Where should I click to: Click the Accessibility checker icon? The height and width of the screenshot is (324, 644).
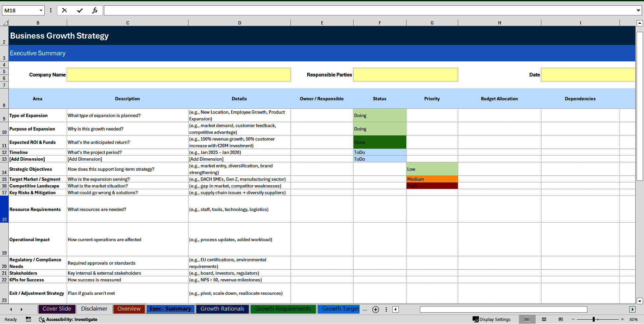pyautogui.click(x=42, y=319)
